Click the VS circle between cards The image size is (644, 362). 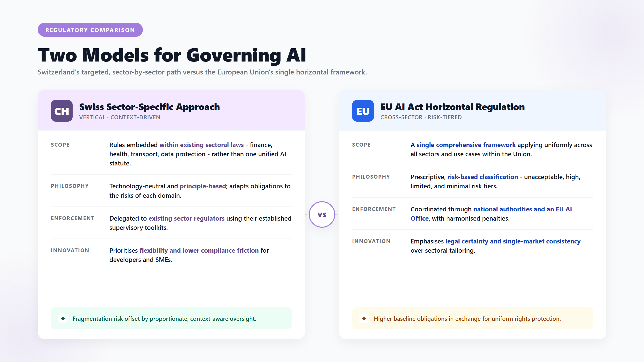click(x=322, y=214)
